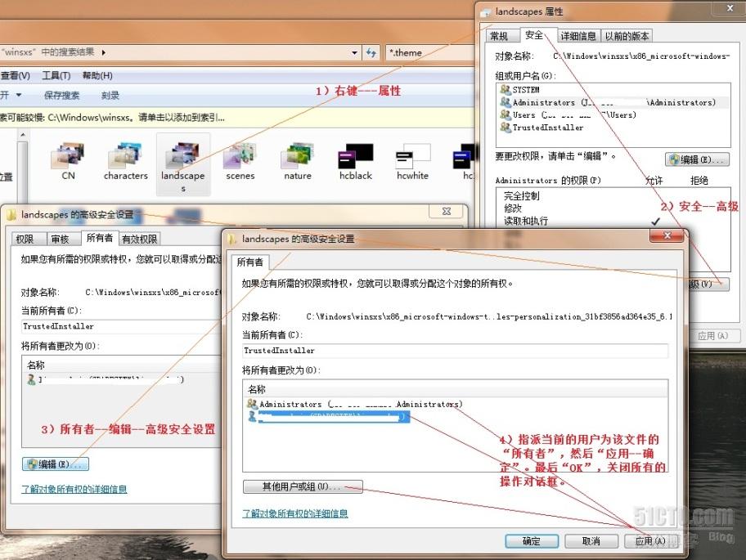Click current owner field in front dialog

(455, 351)
